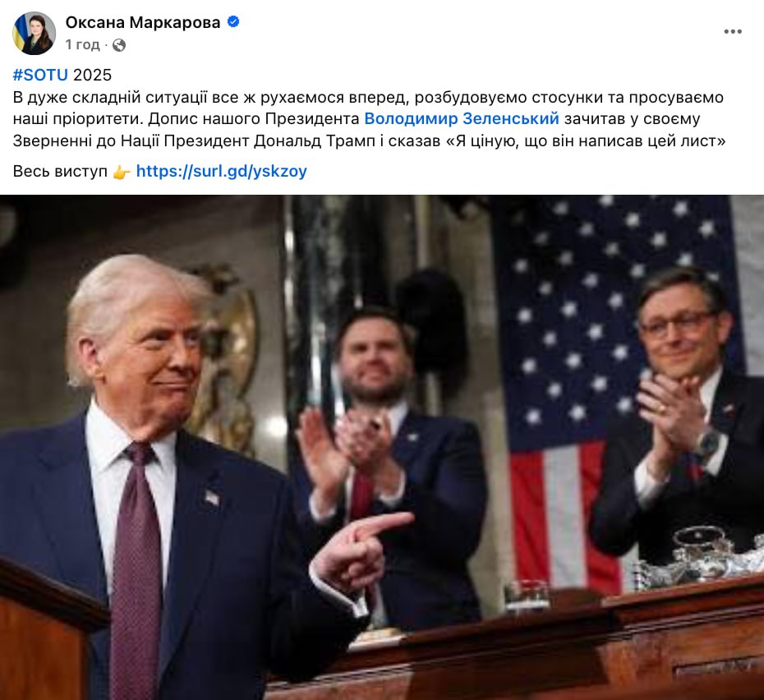Click the globe public audience icon
Image resolution: width=764 pixels, height=700 pixels.
[119, 45]
